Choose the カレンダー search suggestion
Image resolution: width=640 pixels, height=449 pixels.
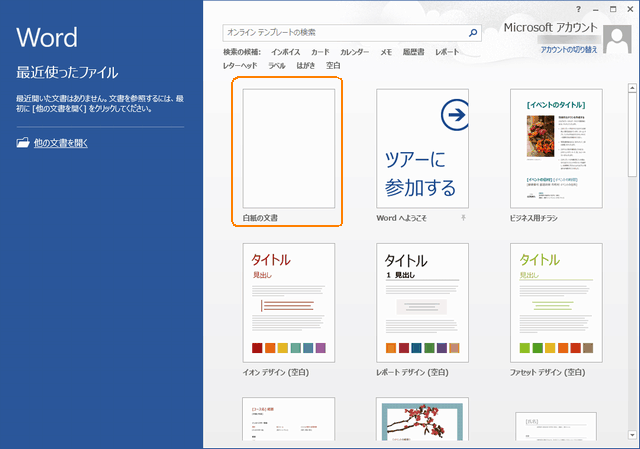(355, 52)
